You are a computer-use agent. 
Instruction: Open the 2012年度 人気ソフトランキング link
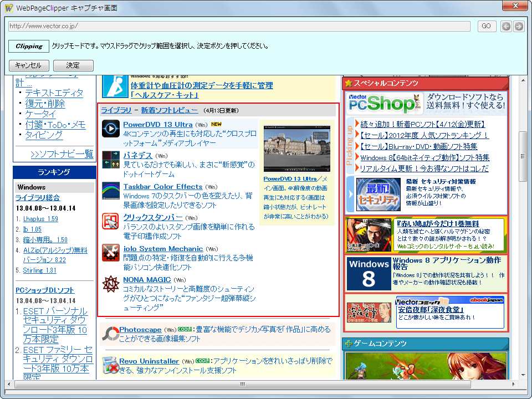coord(424,135)
